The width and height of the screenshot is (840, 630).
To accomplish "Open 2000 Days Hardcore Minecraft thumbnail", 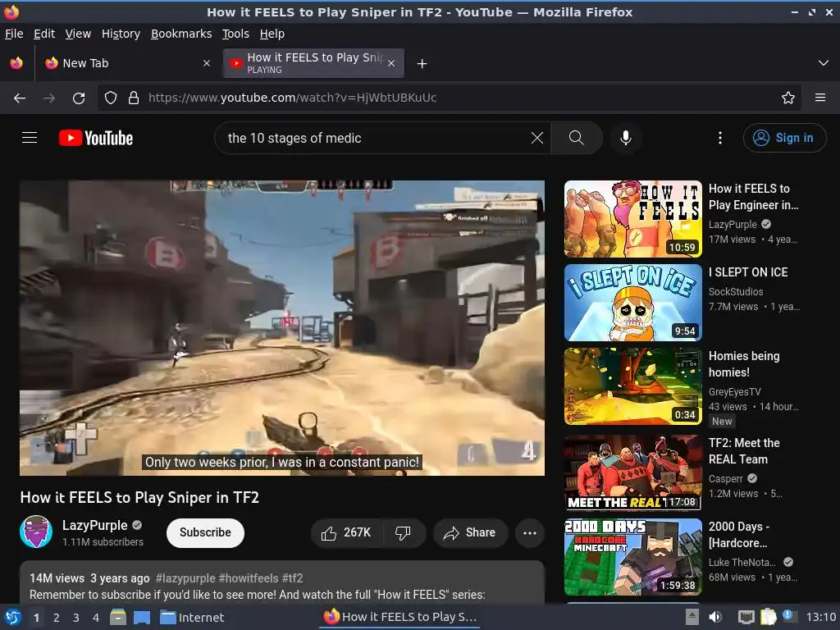I will point(633,557).
